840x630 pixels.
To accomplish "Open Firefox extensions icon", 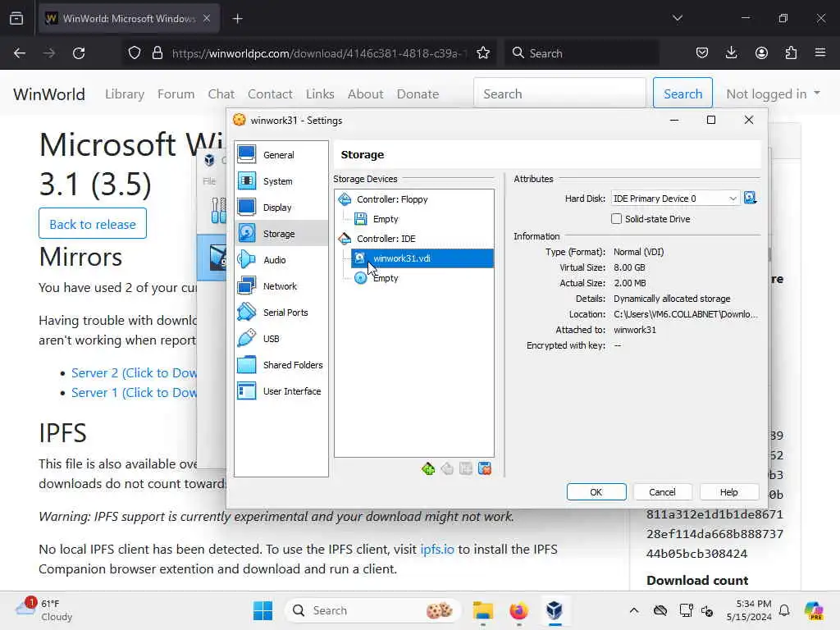I will pyautogui.click(x=791, y=52).
